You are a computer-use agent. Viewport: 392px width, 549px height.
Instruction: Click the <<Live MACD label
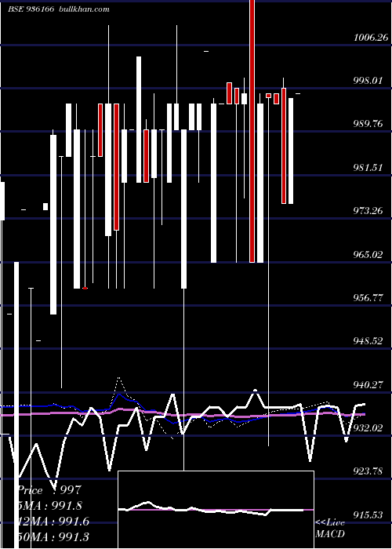tap(330, 528)
